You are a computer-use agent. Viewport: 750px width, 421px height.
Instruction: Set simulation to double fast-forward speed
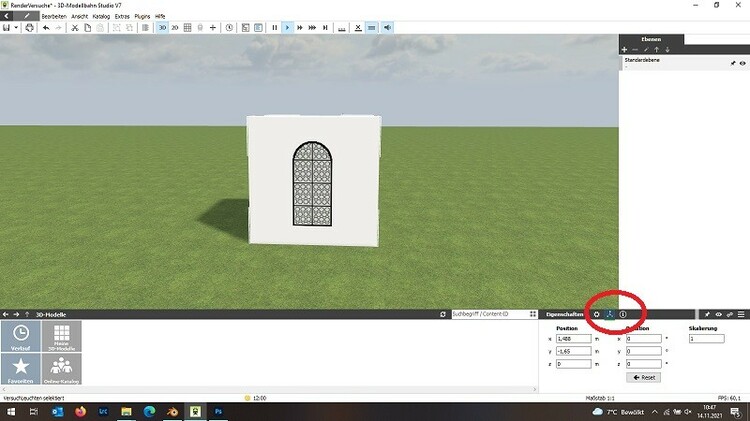click(x=300, y=28)
